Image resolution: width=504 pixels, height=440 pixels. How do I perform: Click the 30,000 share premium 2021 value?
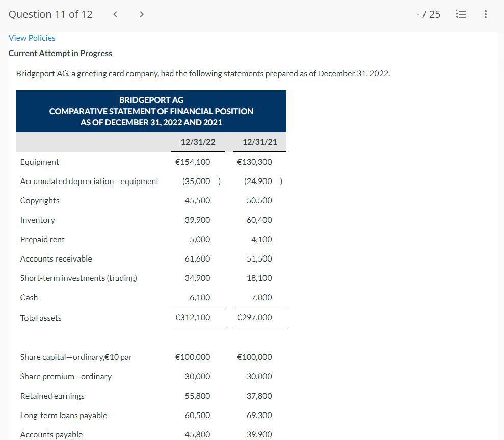[259, 376]
